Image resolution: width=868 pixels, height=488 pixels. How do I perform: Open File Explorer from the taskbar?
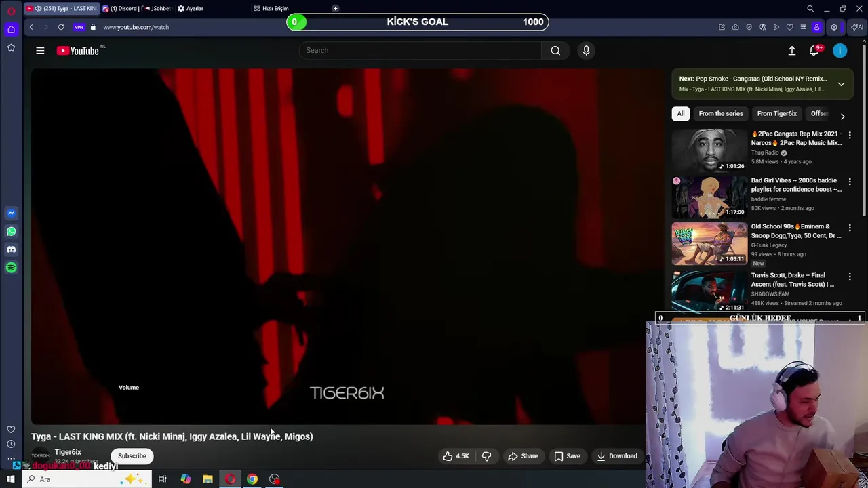coord(208,479)
